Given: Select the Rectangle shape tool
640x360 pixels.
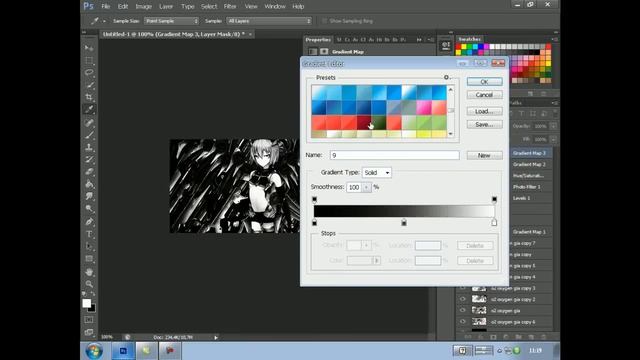Looking at the screenshot, I should tap(89, 259).
